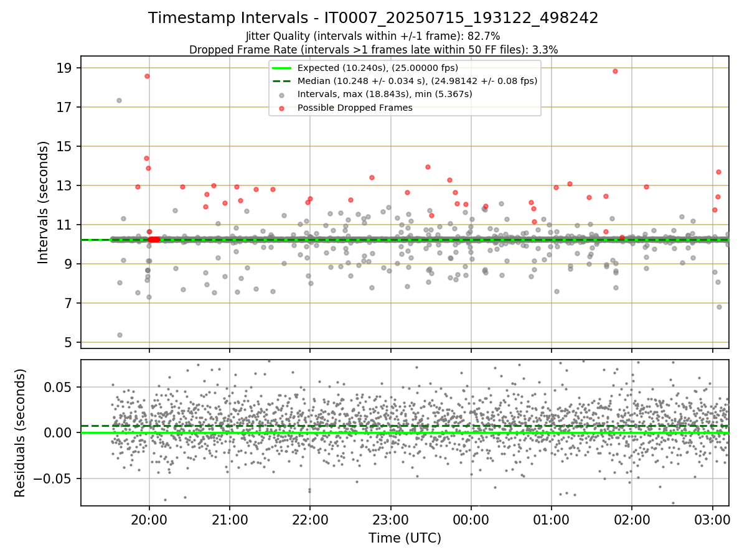Click the solid green line sample in the legend

[282, 68]
